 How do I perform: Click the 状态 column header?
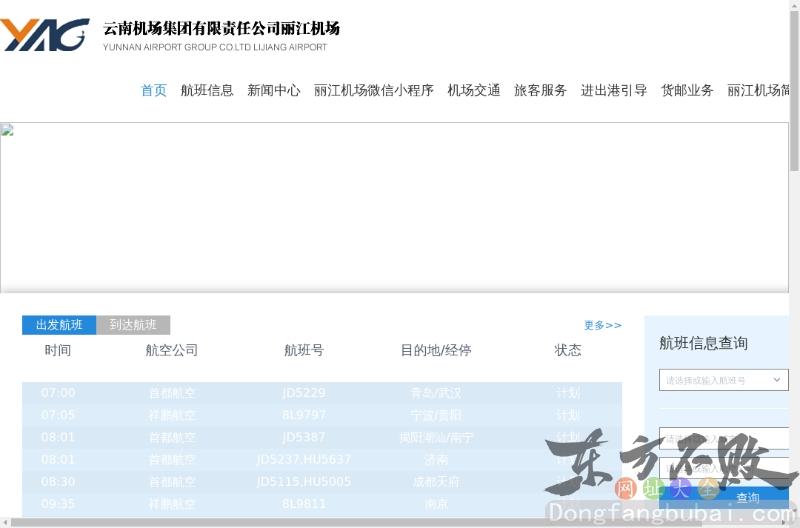tap(567, 350)
